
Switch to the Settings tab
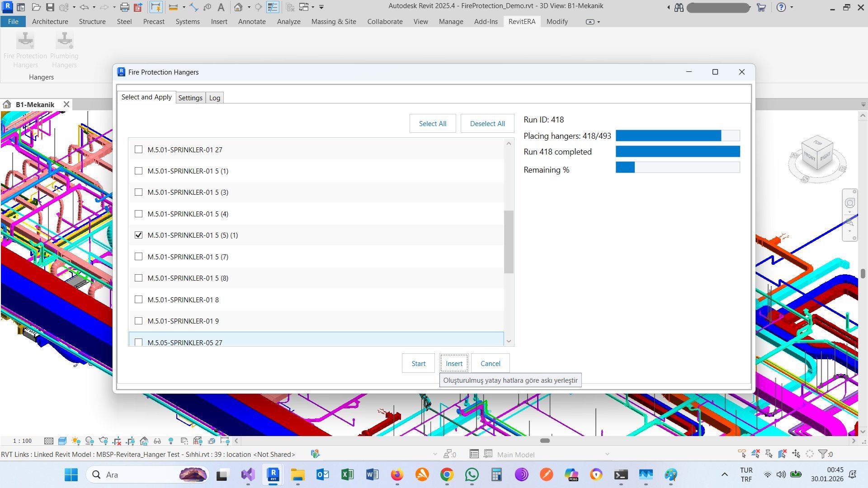coord(190,98)
